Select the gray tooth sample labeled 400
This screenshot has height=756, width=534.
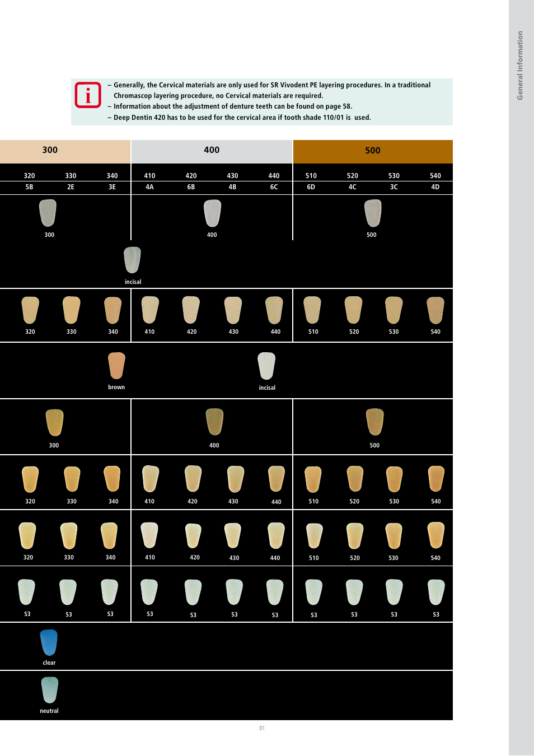click(212, 213)
